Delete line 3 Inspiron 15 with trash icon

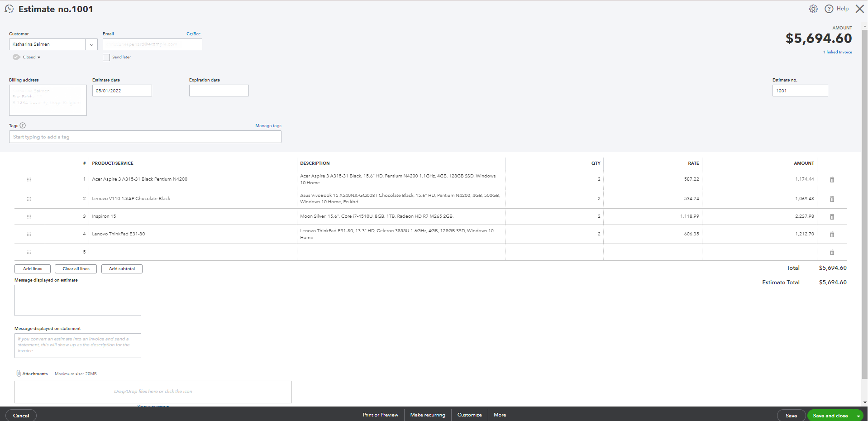[832, 217]
